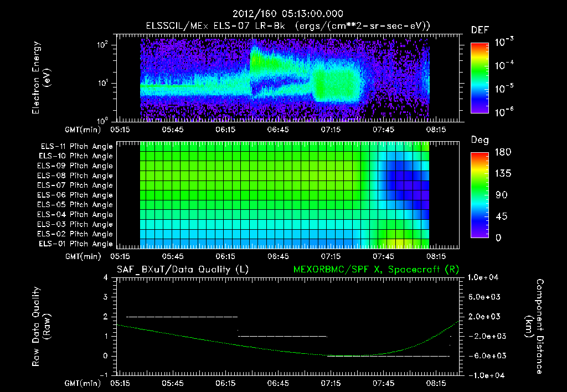The image size is (567, 392).
Task: Click the 6.0e+03 distance axis tick
Action: coord(484,297)
